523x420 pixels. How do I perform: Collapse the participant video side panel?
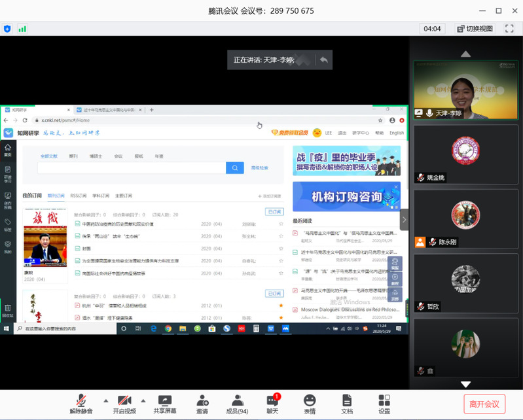[404, 220]
